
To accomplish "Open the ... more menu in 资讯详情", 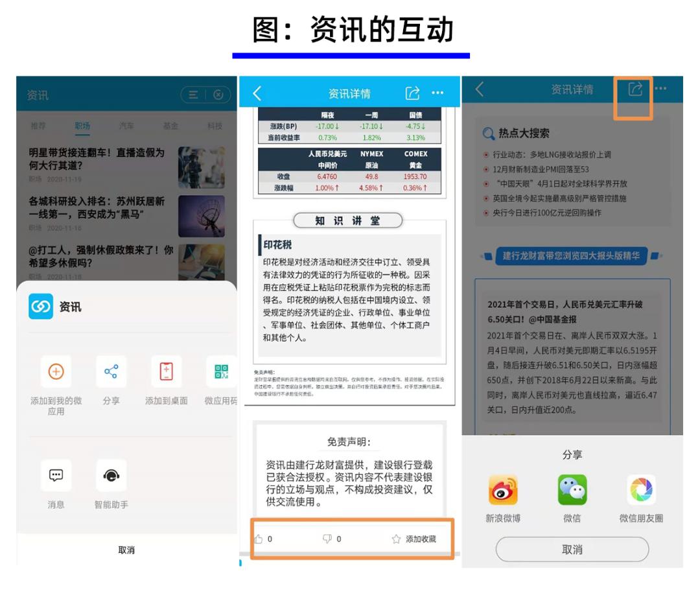I will [437, 93].
